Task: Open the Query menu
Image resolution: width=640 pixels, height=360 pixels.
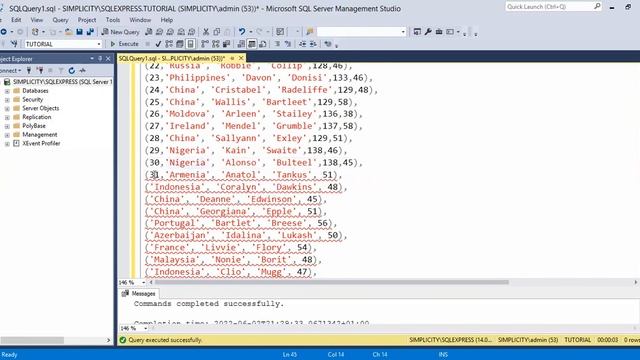Action: (60, 20)
